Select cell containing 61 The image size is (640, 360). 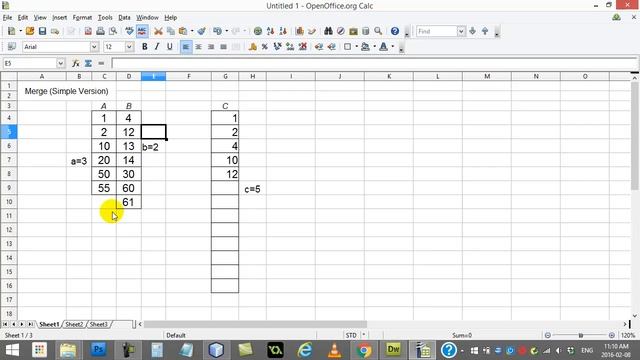(129, 202)
